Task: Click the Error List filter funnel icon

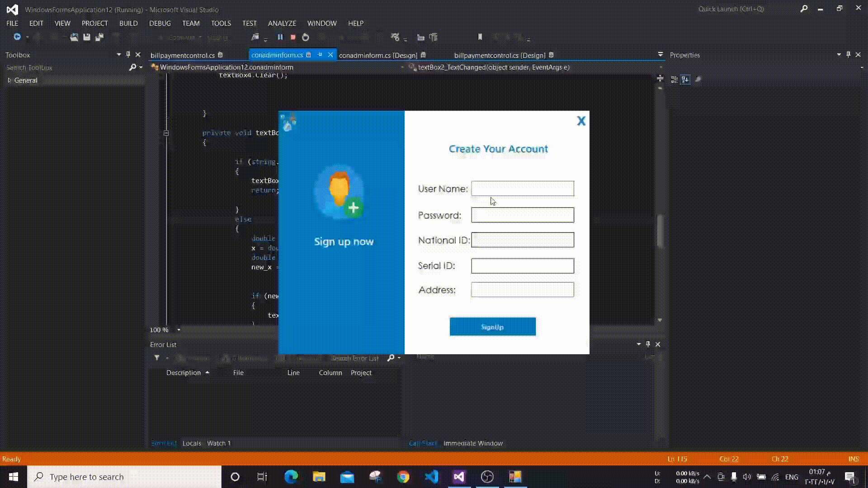Action: click(157, 358)
